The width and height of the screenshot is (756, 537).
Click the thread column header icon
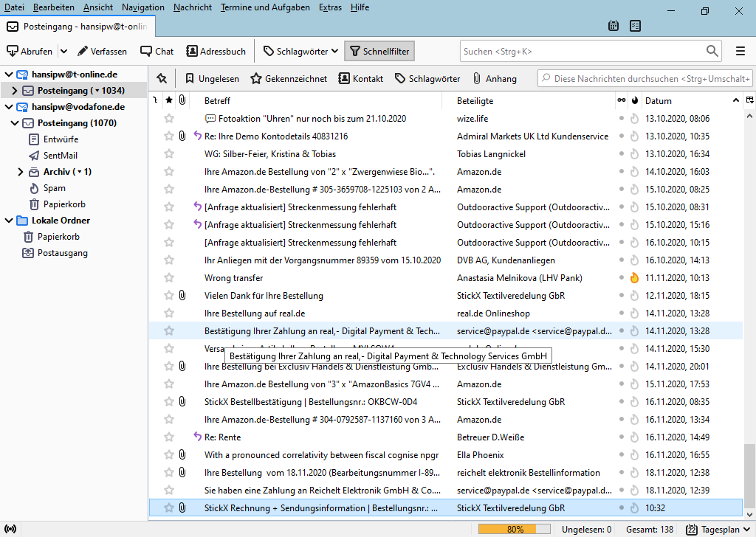pos(156,100)
